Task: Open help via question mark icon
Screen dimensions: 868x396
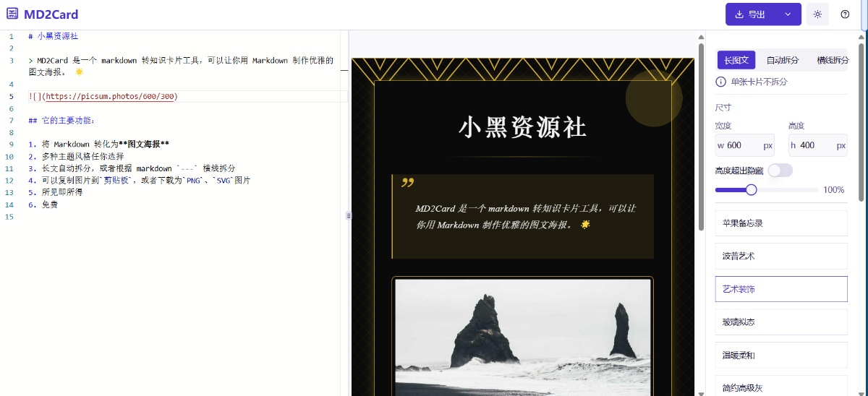Action: (x=845, y=14)
